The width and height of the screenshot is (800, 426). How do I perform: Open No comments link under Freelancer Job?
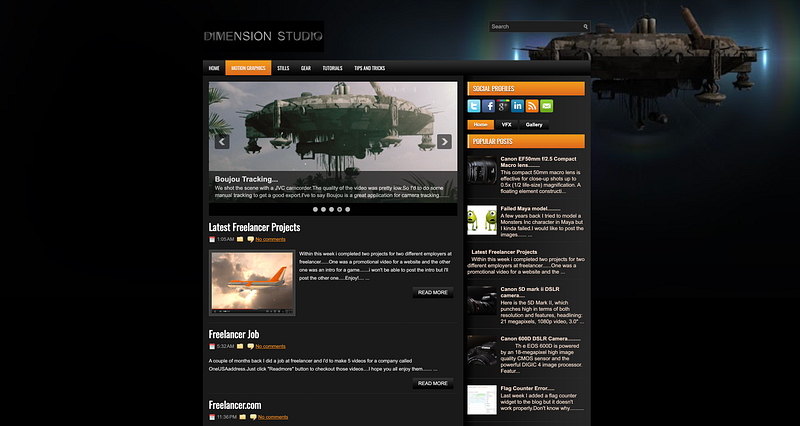tap(270, 346)
